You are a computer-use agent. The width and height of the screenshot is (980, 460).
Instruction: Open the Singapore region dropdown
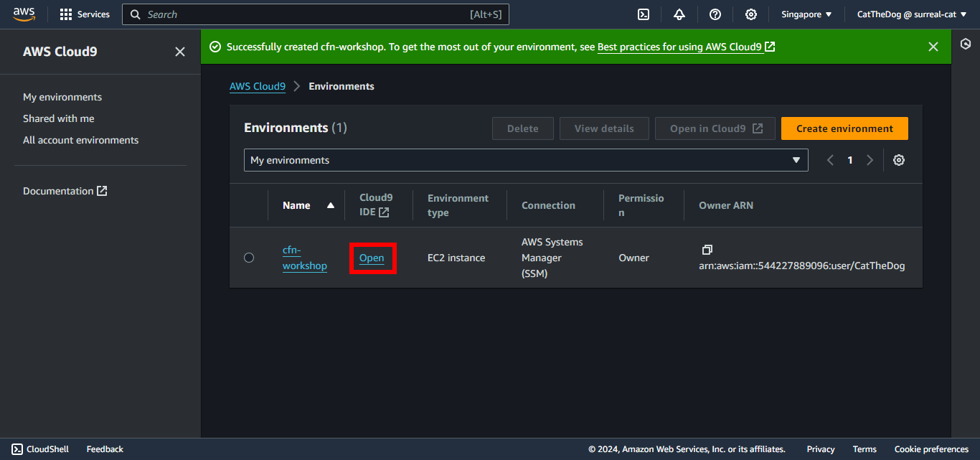pos(806,14)
